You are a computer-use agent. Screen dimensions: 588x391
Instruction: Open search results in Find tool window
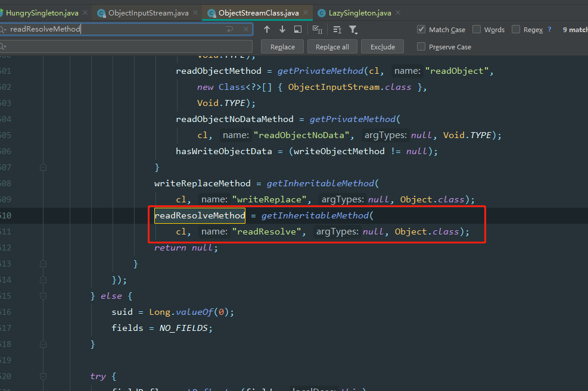point(298,29)
